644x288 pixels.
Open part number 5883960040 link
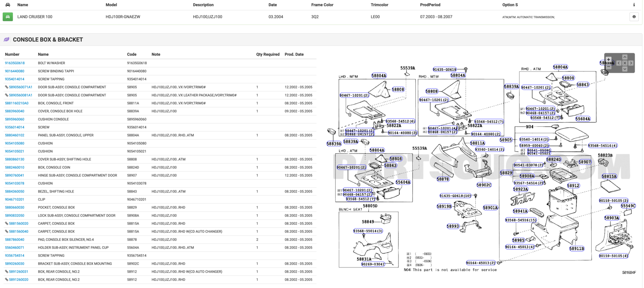click(14, 111)
